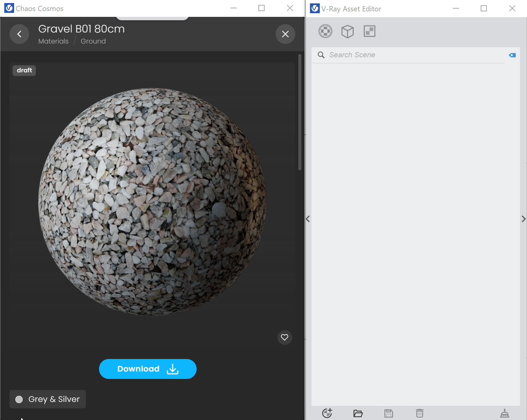
Task: Save asset to file with disk icon
Action: coord(389,413)
